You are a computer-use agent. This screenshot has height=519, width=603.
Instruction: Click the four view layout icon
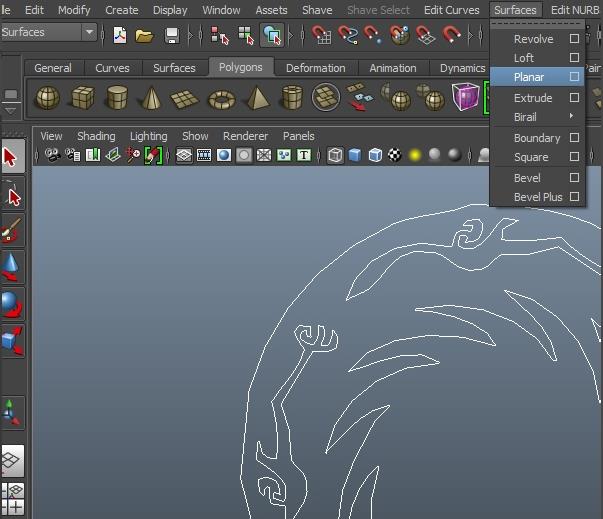tap(13, 499)
